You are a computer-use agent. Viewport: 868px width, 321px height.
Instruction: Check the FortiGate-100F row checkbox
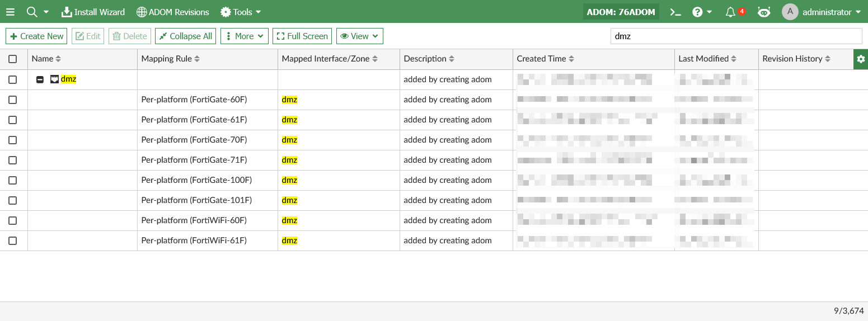(13, 180)
